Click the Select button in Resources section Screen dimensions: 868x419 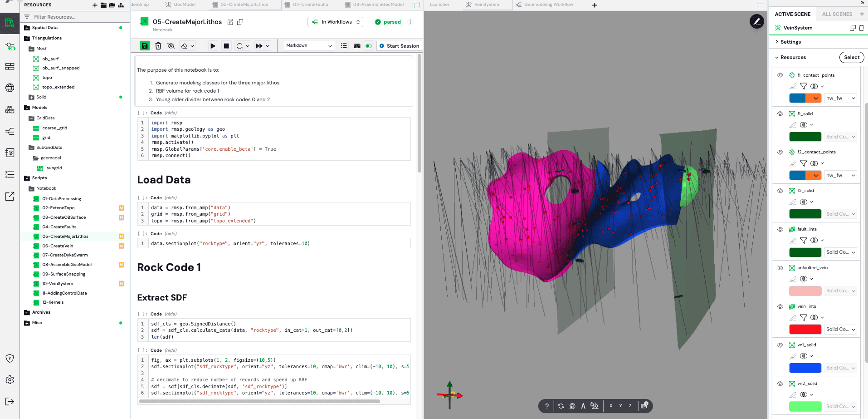coord(852,57)
